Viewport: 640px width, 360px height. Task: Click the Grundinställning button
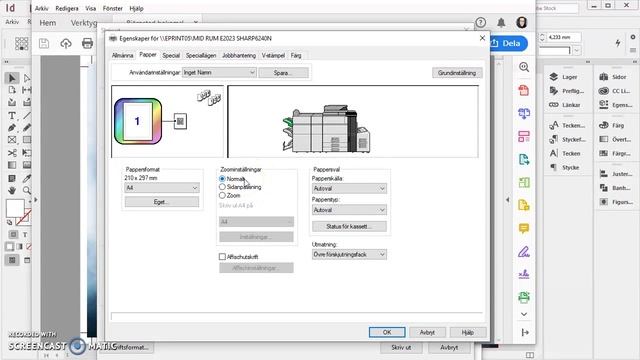(457, 73)
